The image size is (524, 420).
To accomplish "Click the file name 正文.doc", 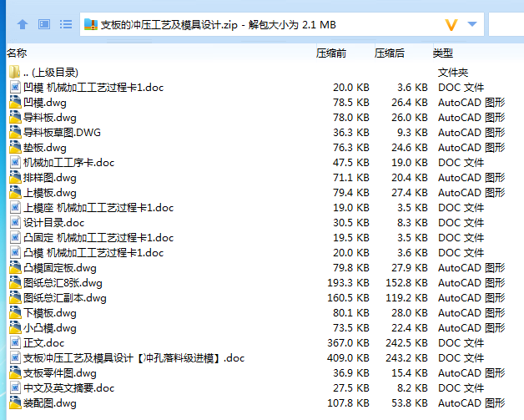I will click(x=43, y=343).
